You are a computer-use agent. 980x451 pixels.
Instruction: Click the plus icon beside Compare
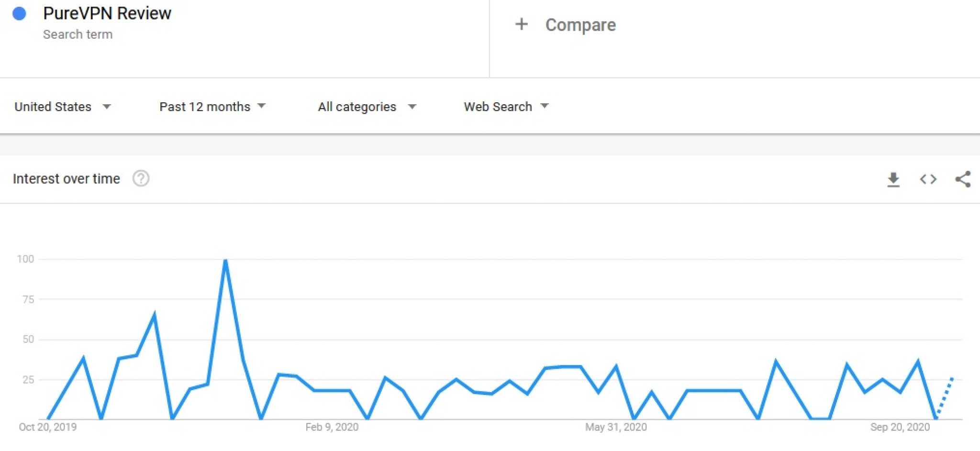521,24
